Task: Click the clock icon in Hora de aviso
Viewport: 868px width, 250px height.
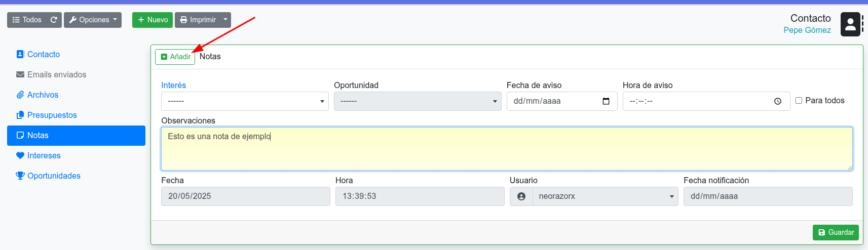Action: pyautogui.click(x=777, y=101)
